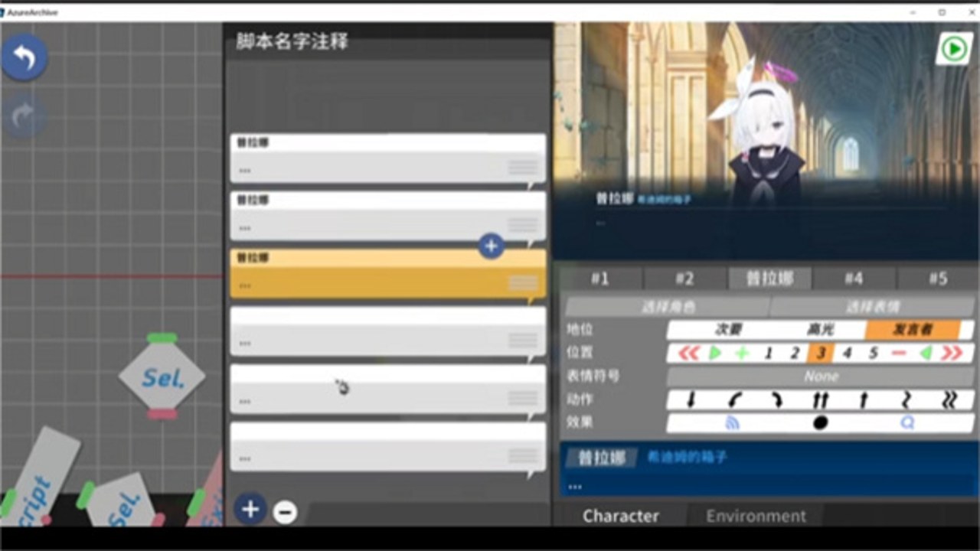Remove a card with the white minus button

pos(285,511)
